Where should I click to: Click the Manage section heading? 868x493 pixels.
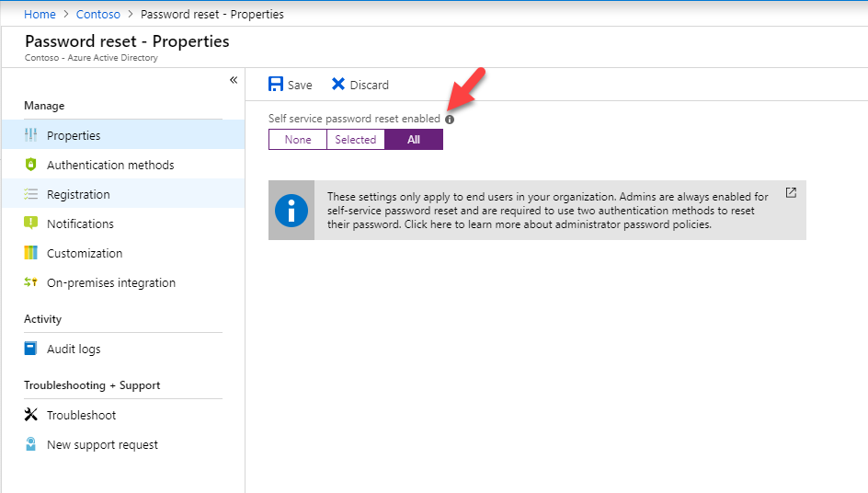pyautogui.click(x=44, y=105)
